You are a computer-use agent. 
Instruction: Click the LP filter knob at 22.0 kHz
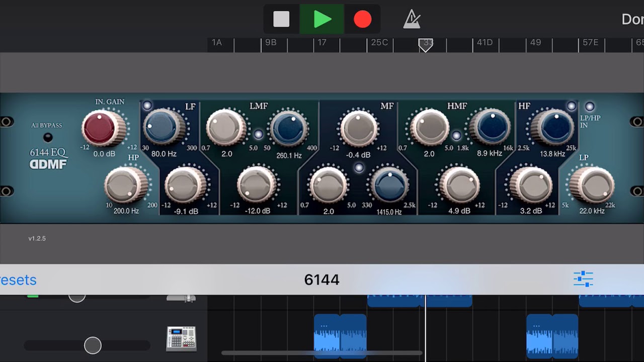coord(592,186)
